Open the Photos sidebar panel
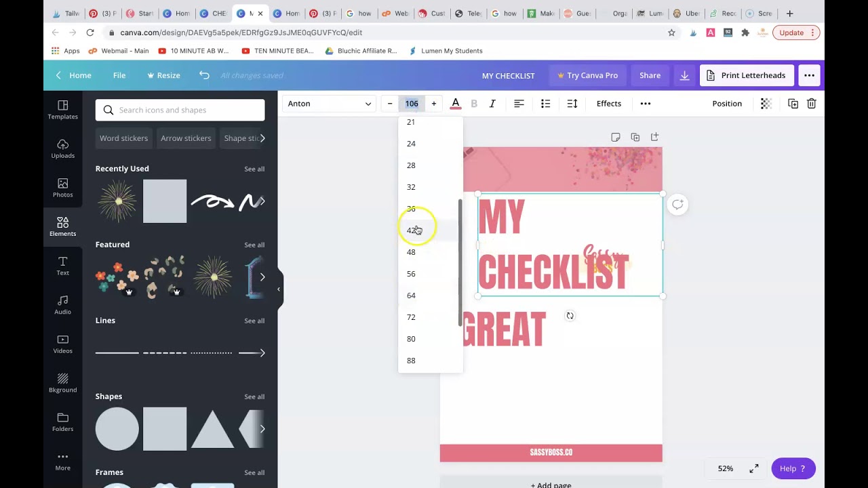The width and height of the screenshot is (868, 488). tap(62, 188)
